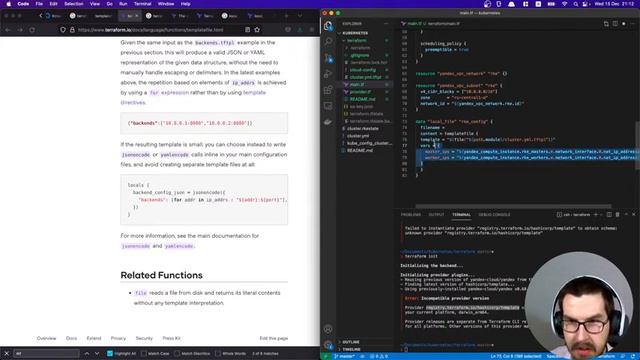Open the Privacy footer link
Viewport: 640px width, 360px height.
point(118,338)
